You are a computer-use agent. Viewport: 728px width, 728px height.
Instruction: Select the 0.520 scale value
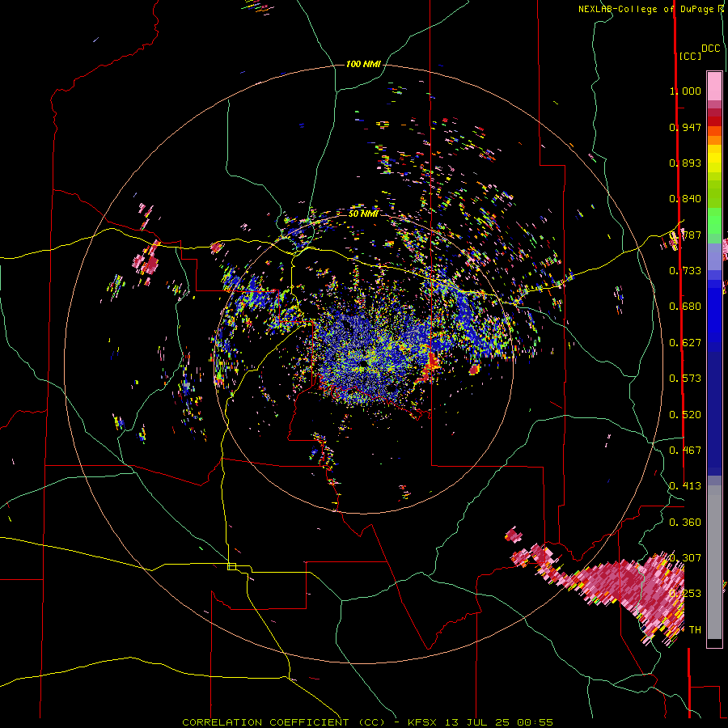click(x=685, y=415)
